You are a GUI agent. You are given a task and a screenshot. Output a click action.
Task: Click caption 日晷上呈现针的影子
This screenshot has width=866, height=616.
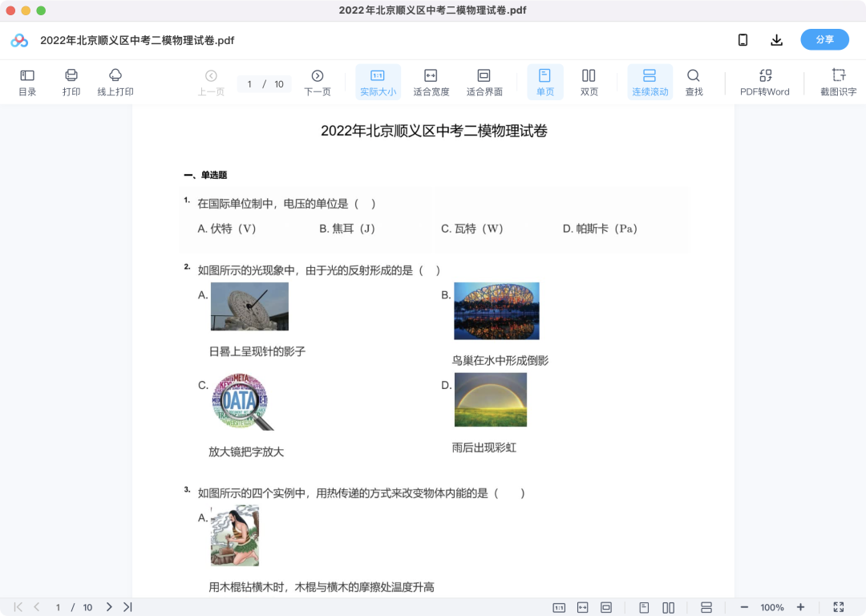(x=257, y=351)
